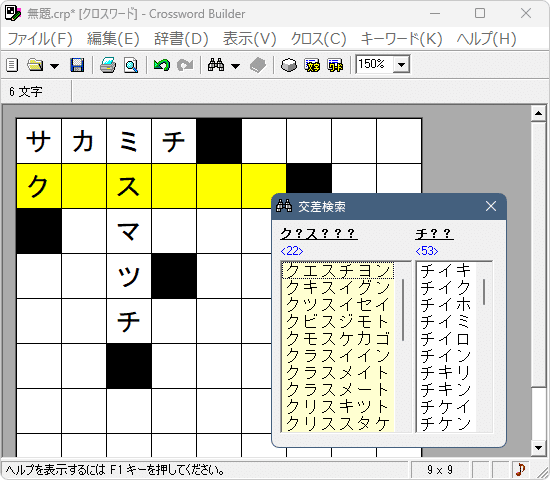The width and height of the screenshot is (550, 480).
Task: Click the printer icon
Action: click(x=108, y=65)
